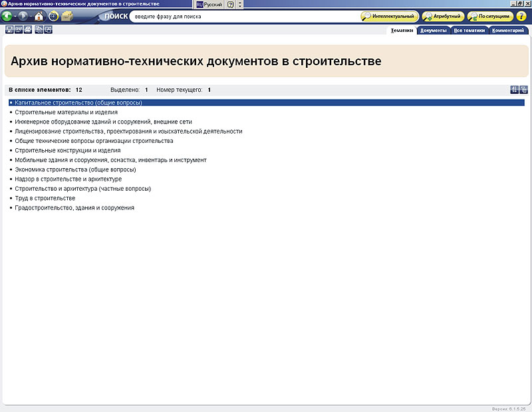The height and width of the screenshot is (412, 532).
Task: Open the RU Русский language switcher
Action: (209, 4)
